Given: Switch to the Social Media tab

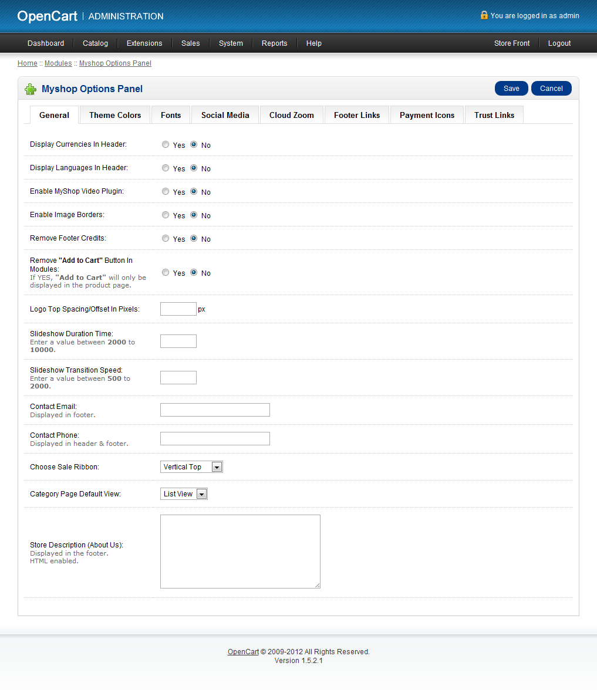Looking at the screenshot, I should tap(225, 115).
